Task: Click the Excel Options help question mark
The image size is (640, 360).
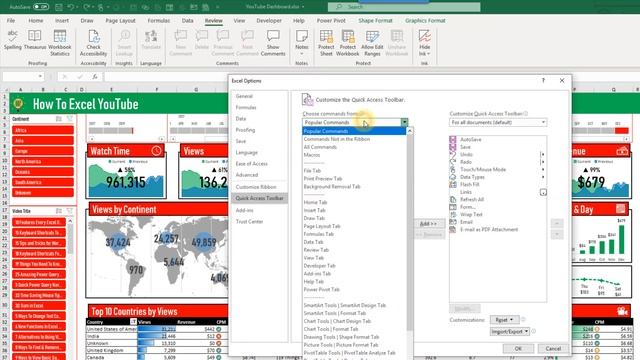Action: (543, 80)
